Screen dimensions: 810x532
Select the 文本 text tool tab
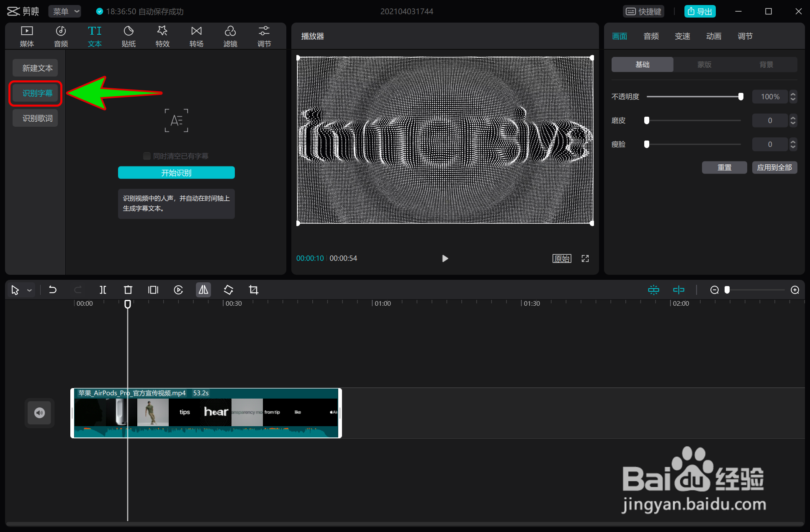click(x=95, y=36)
